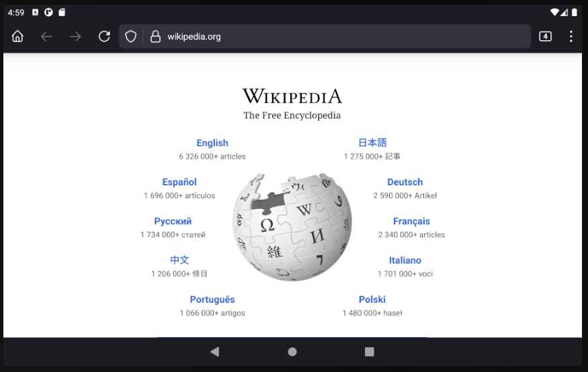Open the Português Wikipedia link
Image resolution: width=588 pixels, height=372 pixels.
tap(212, 299)
